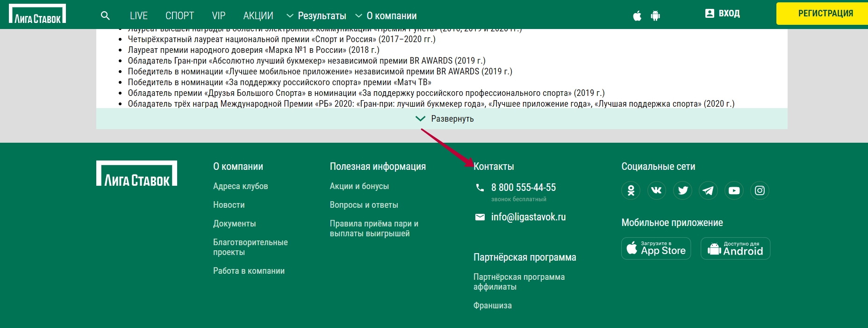
Task: Open the Android robot icon in header
Action: [655, 16]
